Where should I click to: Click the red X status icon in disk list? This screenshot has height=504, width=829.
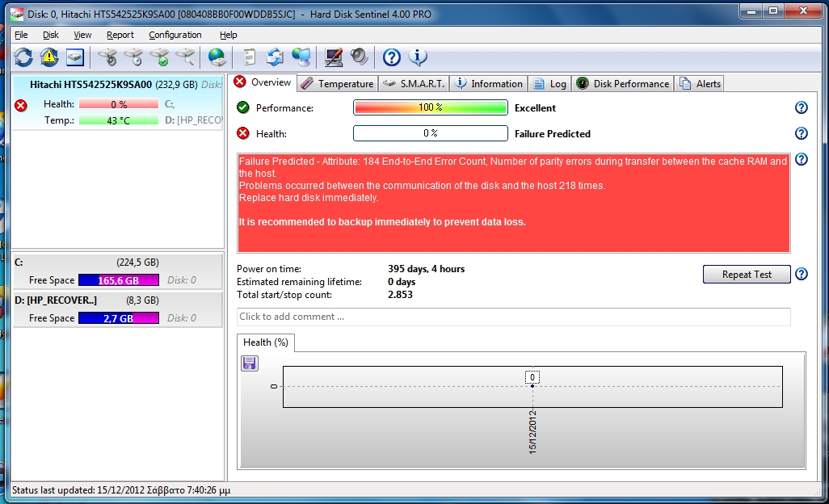[21, 106]
